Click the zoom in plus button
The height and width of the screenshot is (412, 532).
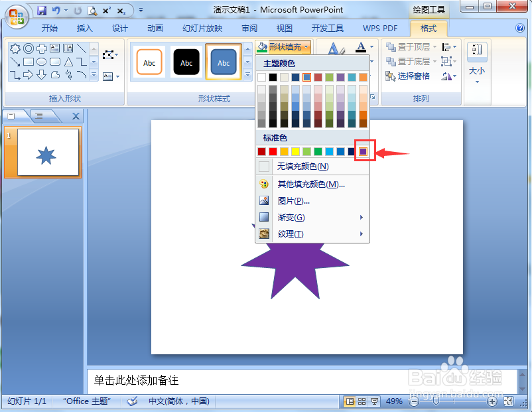492,402
